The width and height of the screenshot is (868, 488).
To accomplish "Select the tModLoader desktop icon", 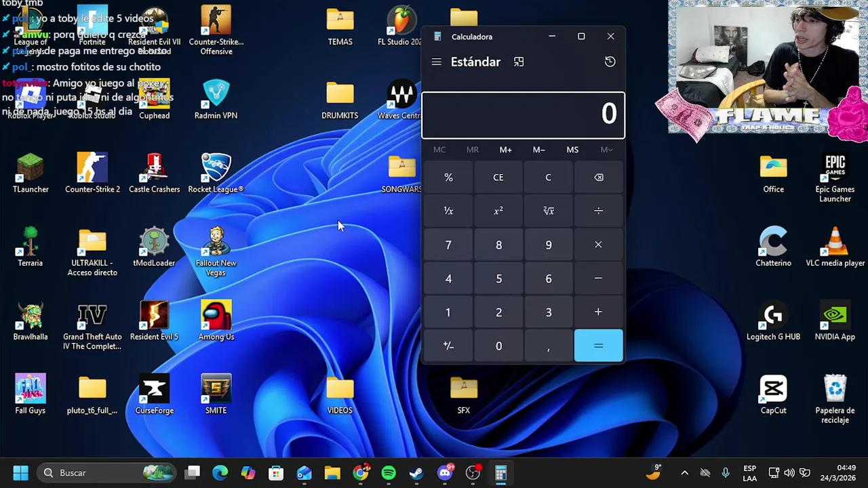I will [x=154, y=247].
